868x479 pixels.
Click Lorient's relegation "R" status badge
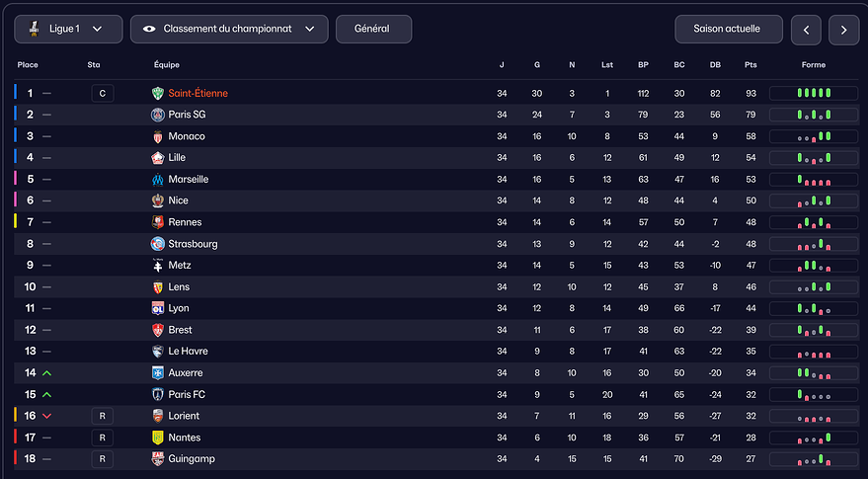(102, 416)
